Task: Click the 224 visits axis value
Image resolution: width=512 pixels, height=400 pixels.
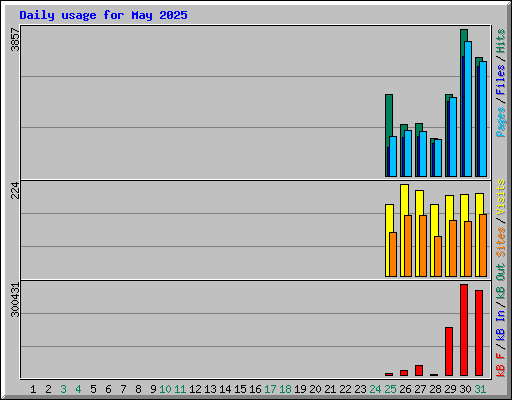Action: point(15,190)
